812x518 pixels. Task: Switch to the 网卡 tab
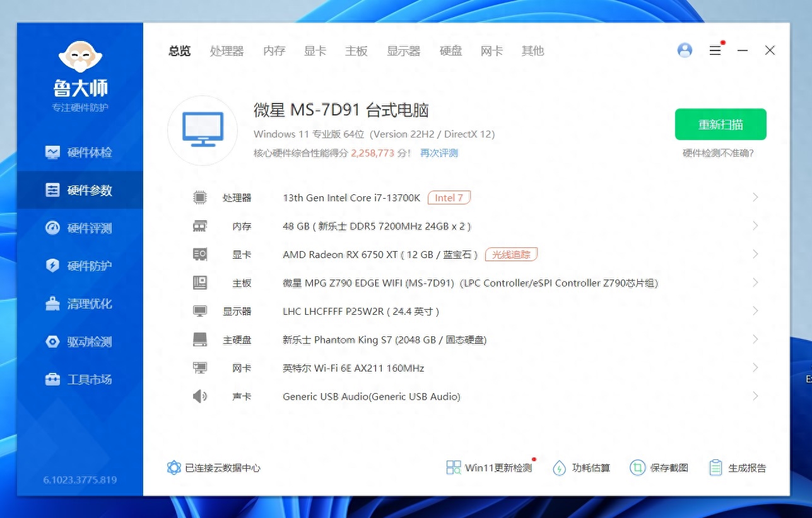tap(492, 51)
